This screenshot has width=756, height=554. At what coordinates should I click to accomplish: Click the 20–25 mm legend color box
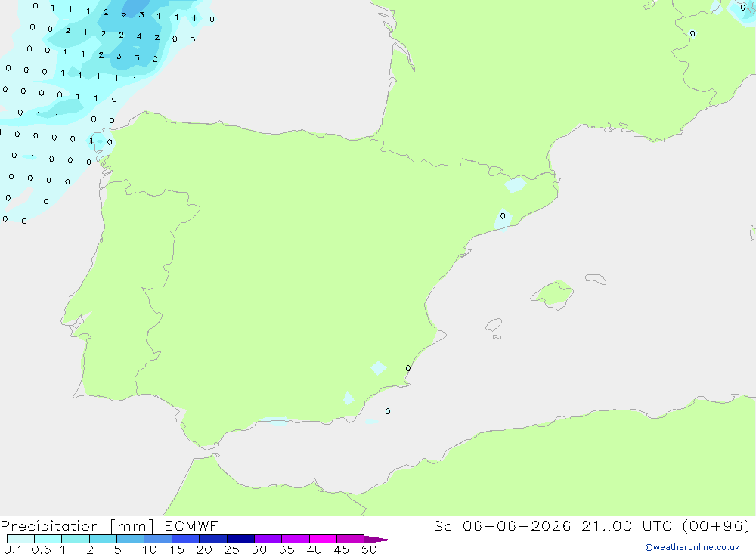[212, 539]
